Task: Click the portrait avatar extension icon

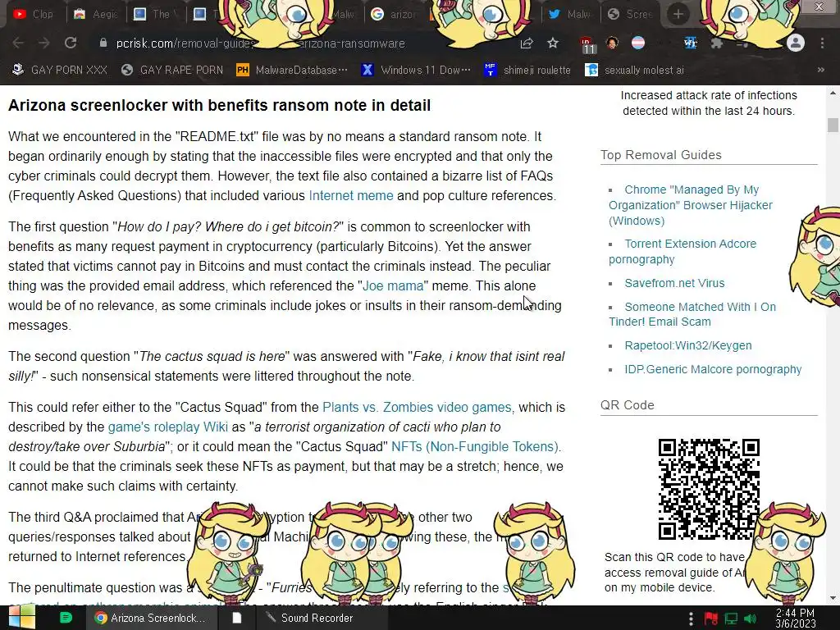Action: [x=612, y=43]
